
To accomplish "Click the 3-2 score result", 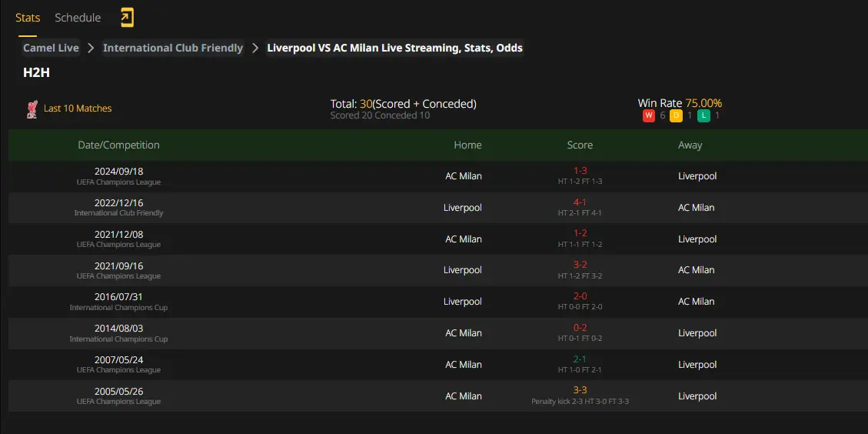I will tap(580, 265).
